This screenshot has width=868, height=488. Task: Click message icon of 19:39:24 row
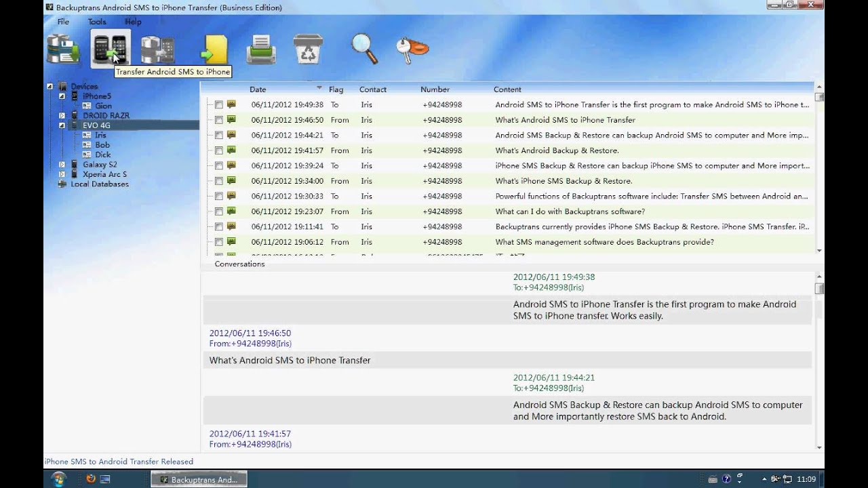tap(231, 165)
